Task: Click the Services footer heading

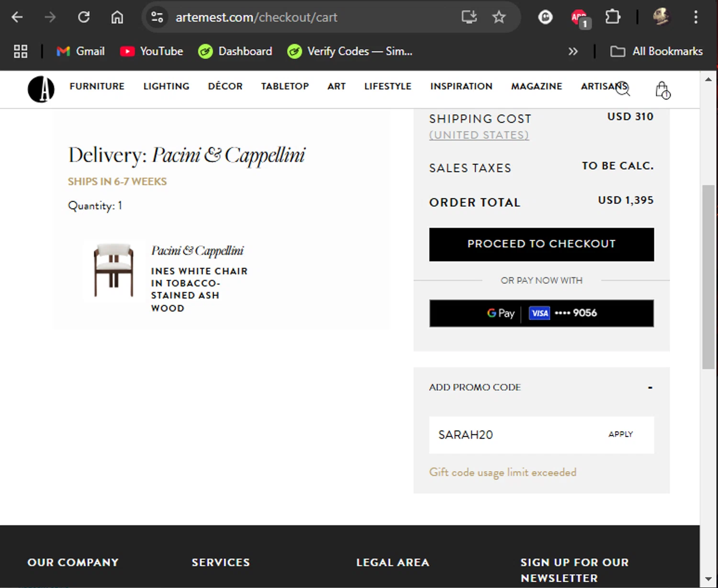Action: (221, 562)
